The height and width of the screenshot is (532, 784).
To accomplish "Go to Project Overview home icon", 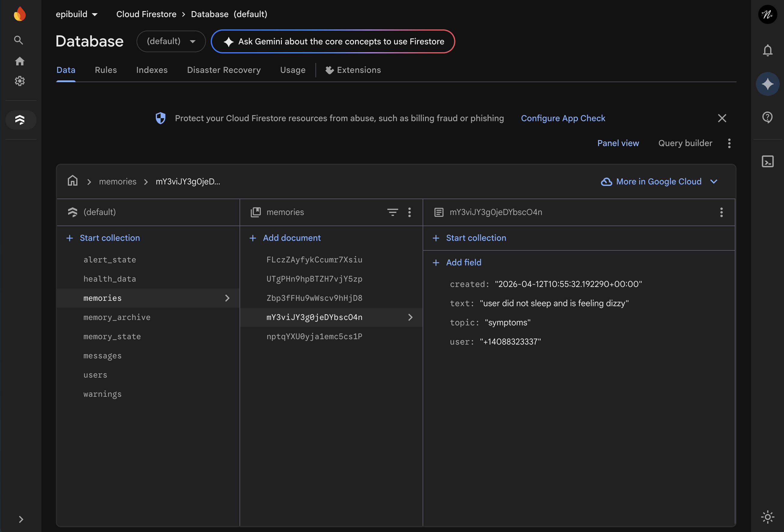I will (x=20, y=61).
